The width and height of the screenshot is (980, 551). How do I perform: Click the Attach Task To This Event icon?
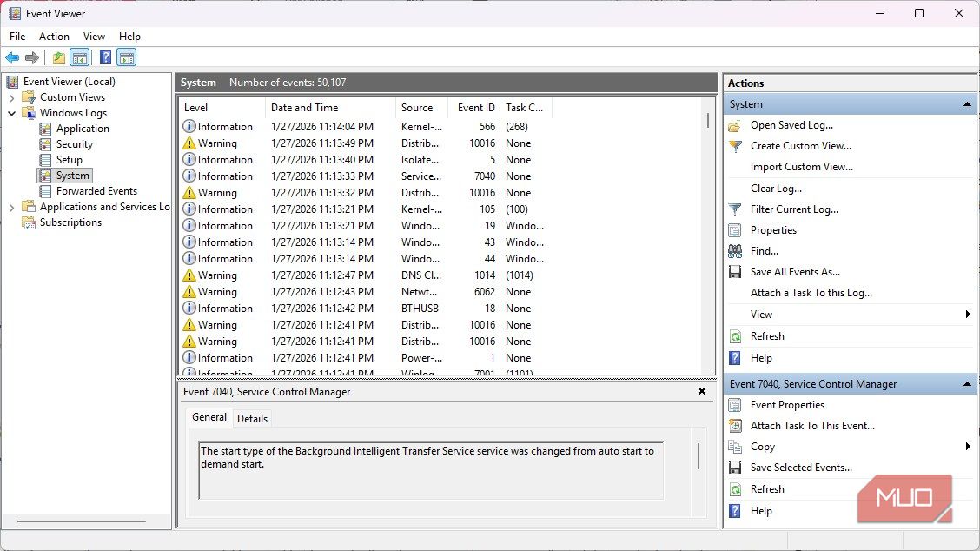pos(735,426)
